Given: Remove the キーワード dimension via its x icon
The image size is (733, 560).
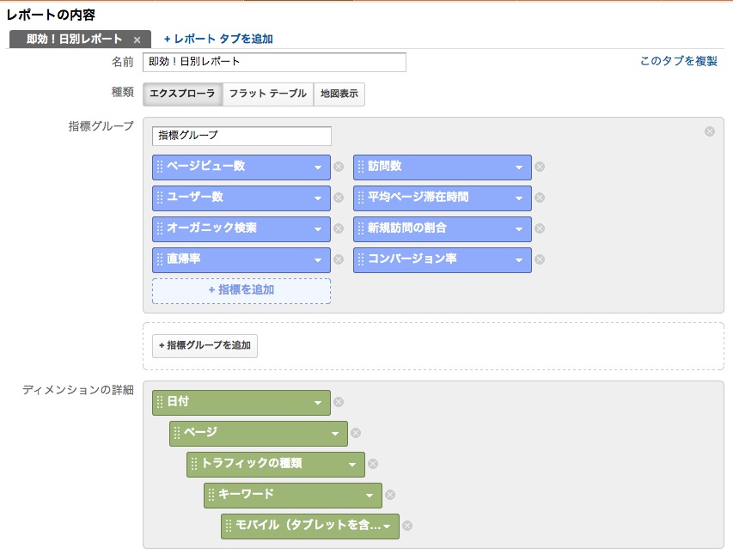Looking at the screenshot, I should (390, 495).
